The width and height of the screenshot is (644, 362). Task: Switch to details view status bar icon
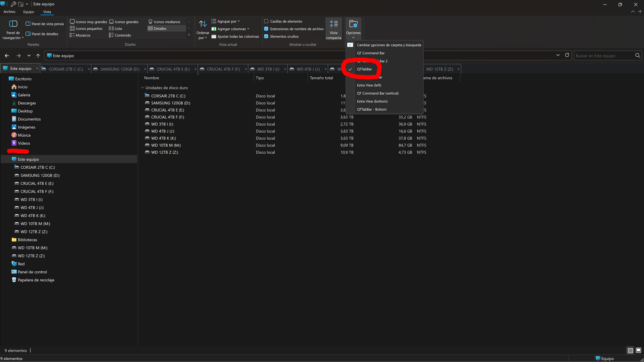630,350
